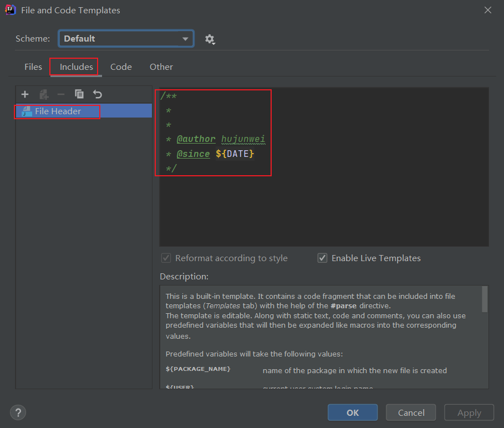Click the Copy Template icon
The height and width of the screenshot is (428, 504).
coord(79,94)
